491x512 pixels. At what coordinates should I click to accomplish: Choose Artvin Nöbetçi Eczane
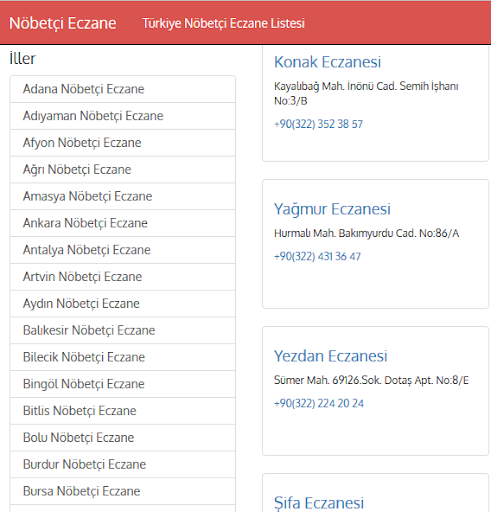coord(123,277)
